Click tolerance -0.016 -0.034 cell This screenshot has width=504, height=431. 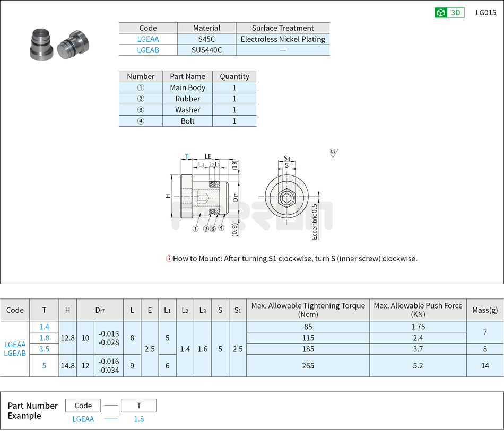coord(109,366)
